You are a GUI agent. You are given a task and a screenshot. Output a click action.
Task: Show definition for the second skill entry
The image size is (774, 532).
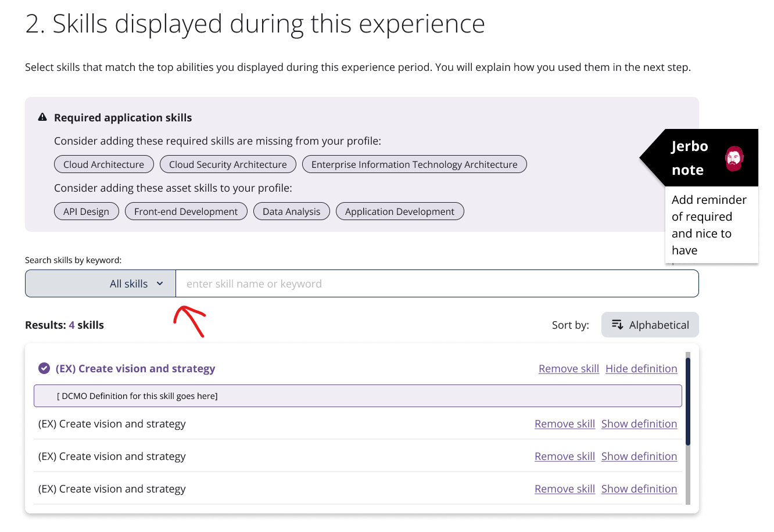pos(639,423)
